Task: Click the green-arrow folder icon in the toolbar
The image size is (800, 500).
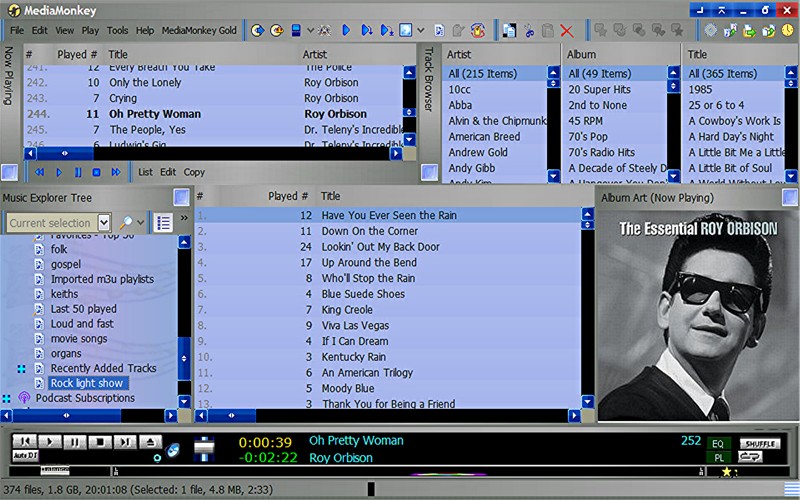Action: pyautogui.click(x=749, y=31)
